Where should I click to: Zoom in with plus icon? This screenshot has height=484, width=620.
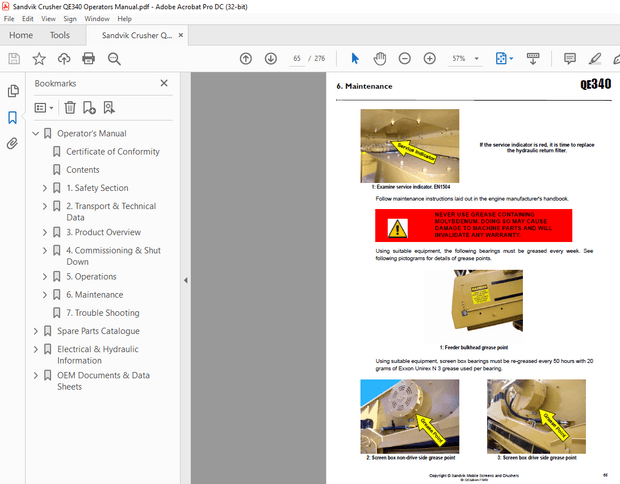coord(429,59)
